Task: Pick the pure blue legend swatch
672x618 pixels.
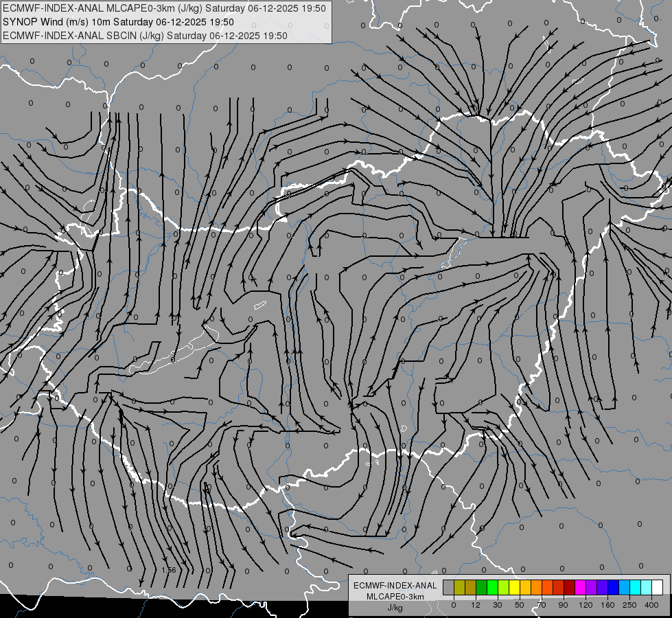Action: click(614, 587)
